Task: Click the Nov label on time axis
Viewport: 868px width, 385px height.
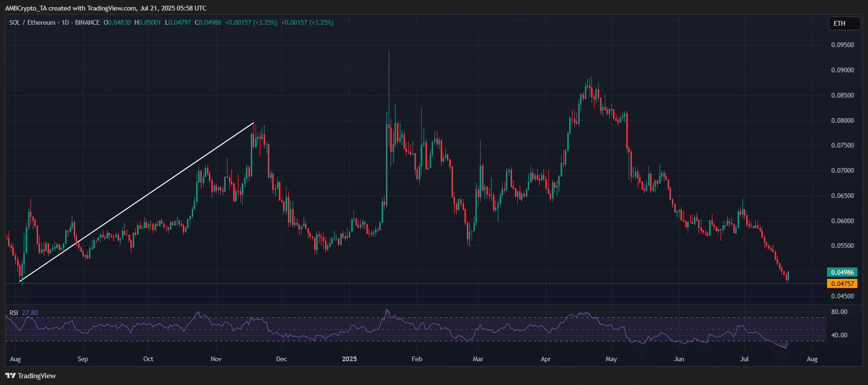Action: pos(216,359)
